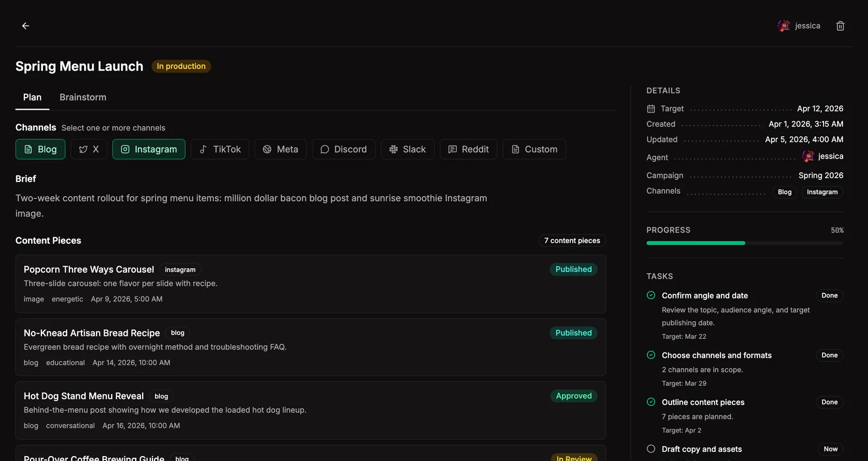
Task: Open jessica's avatar in the top bar
Action: point(783,26)
